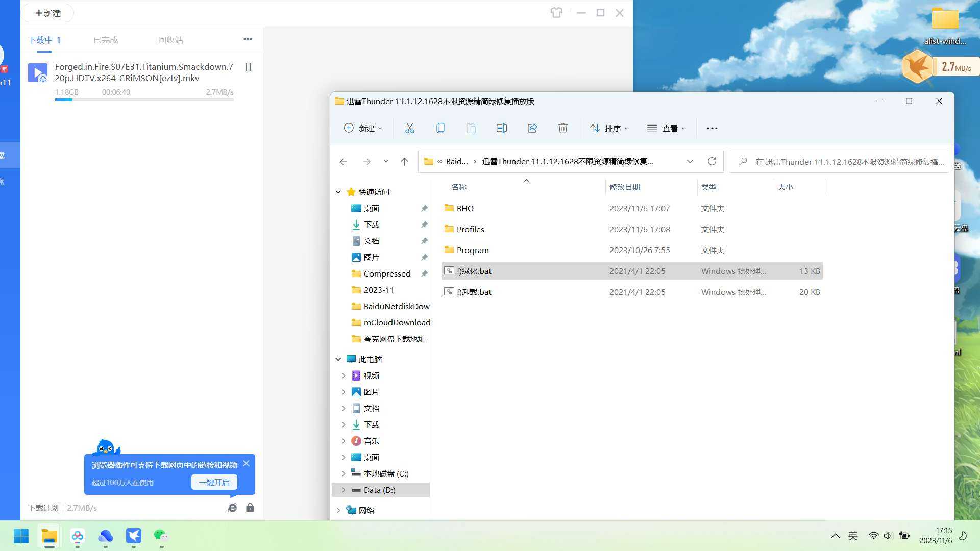980x551 pixels.
Task: Expand the 网络 tree node
Action: click(338, 510)
